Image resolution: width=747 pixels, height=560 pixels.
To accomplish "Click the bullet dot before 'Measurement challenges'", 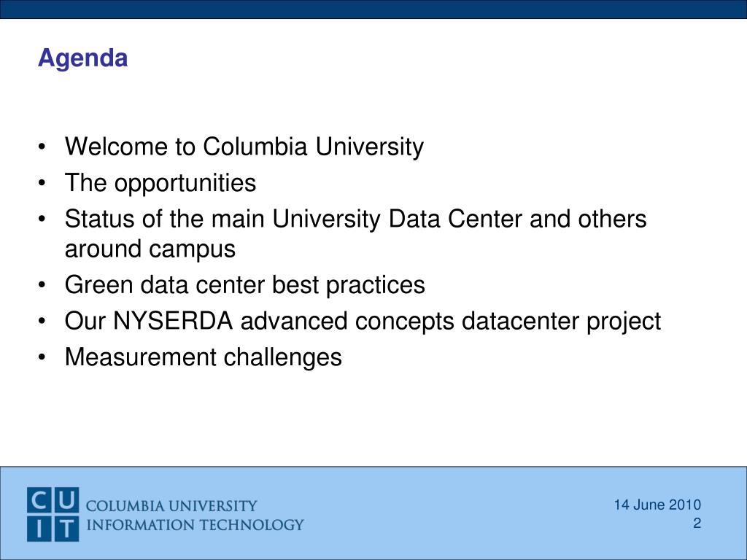I will (x=42, y=357).
